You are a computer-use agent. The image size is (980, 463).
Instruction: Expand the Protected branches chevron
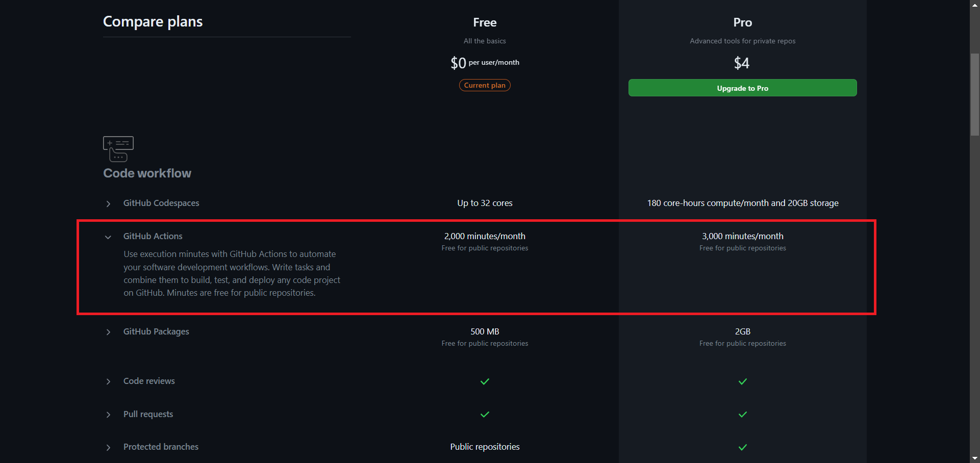pyautogui.click(x=108, y=448)
